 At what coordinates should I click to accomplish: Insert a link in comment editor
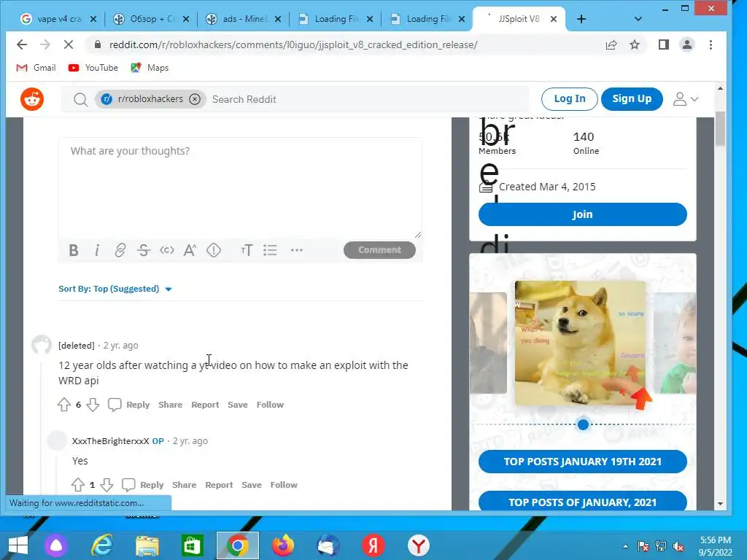coord(120,250)
